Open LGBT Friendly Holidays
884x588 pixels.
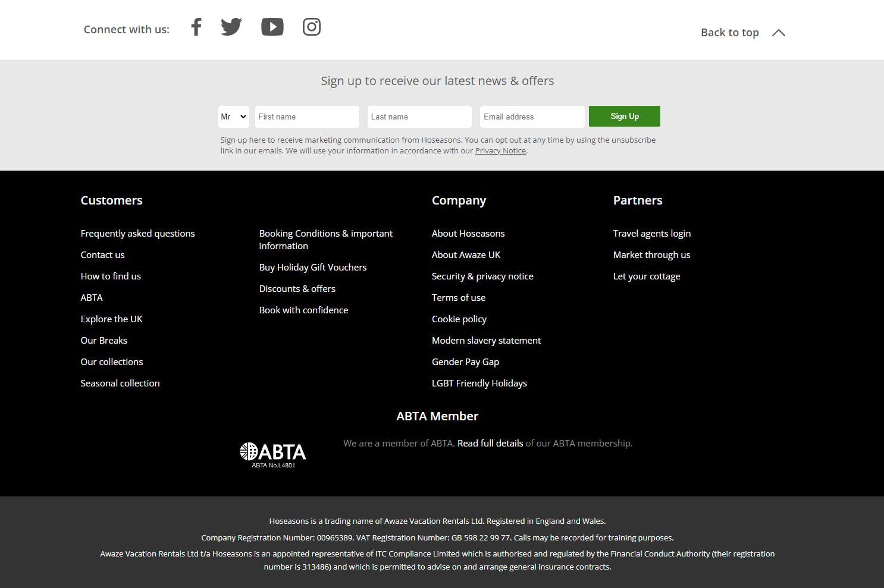479,383
